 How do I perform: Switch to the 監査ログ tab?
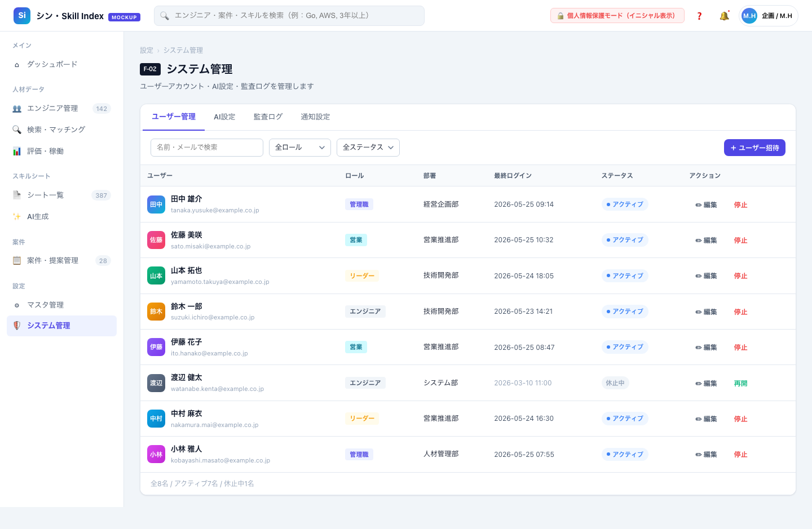(x=268, y=117)
